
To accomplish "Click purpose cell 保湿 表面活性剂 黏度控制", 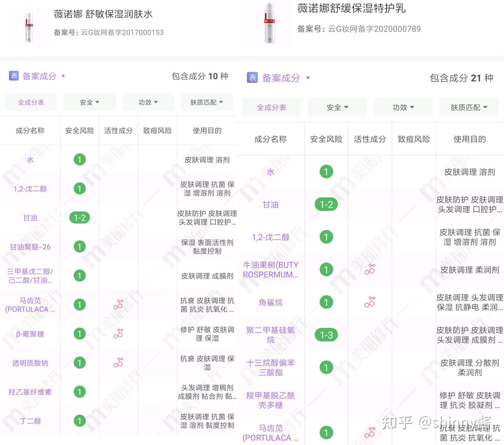I will tap(207, 247).
